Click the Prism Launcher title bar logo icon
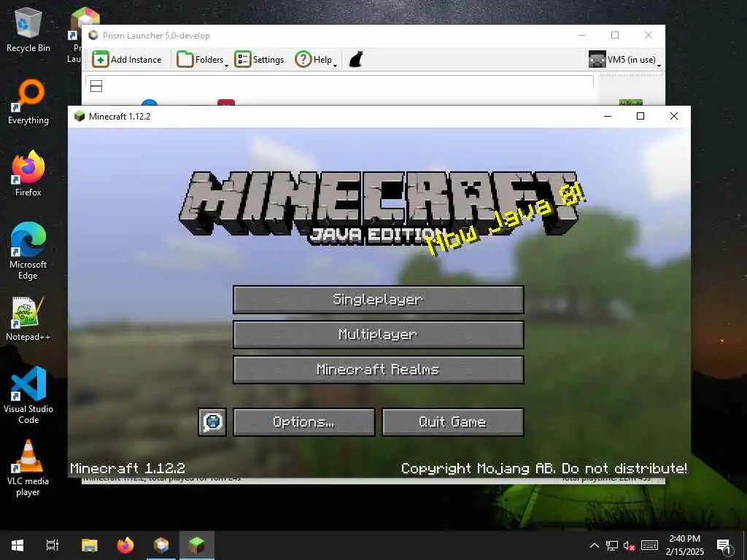 93,35
